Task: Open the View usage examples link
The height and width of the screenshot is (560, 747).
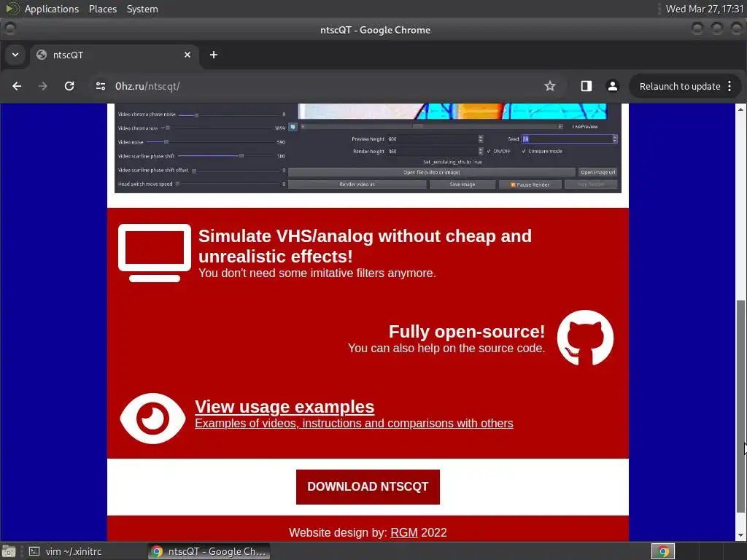Action: pos(285,407)
